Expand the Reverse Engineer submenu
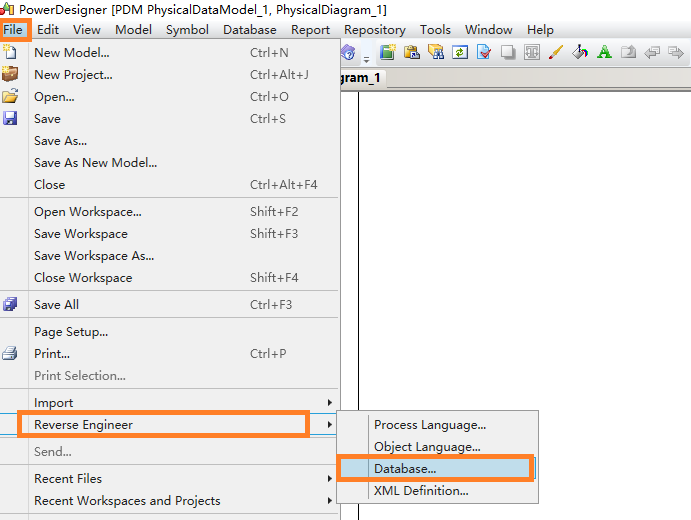 point(169,424)
